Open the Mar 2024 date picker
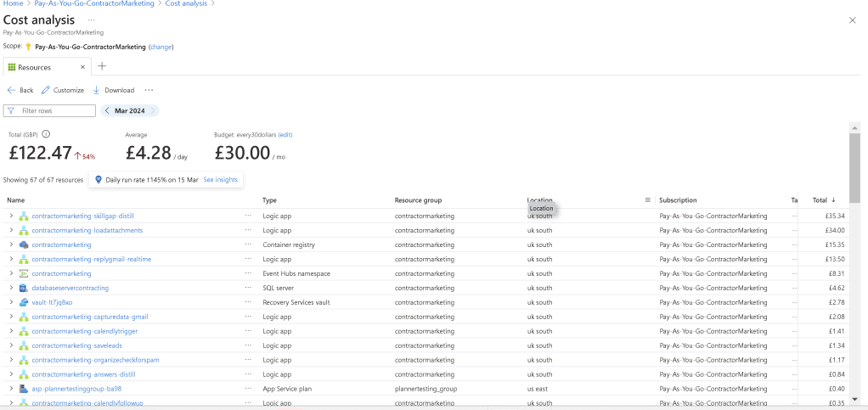The image size is (868, 410). 130,110
